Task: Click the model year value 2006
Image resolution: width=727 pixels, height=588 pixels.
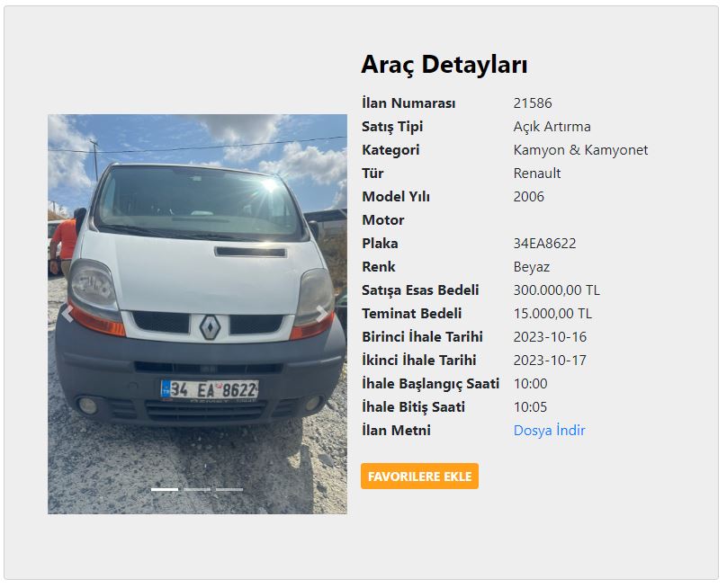Action: pyautogui.click(x=528, y=197)
